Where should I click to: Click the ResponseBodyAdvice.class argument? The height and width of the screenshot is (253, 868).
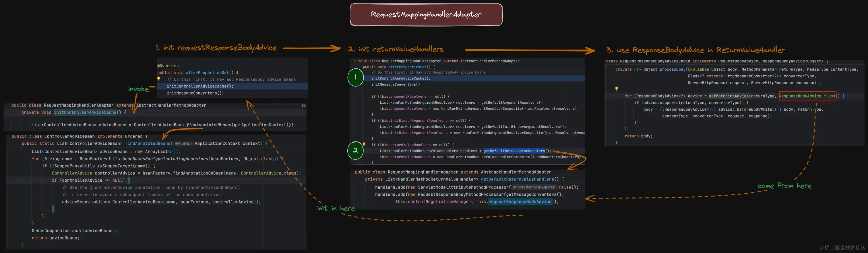point(807,96)
